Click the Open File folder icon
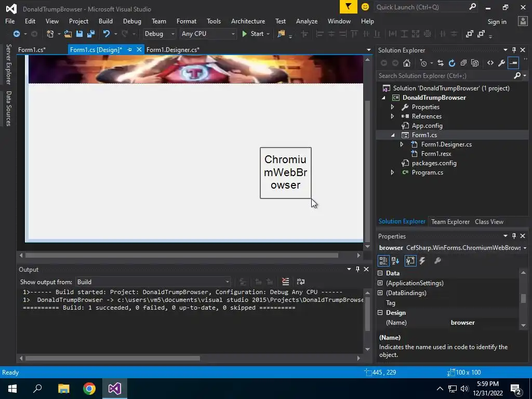 [68, 34]
